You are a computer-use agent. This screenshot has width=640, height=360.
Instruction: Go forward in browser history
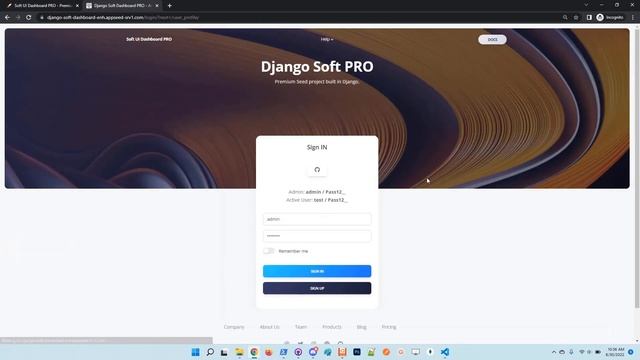18,18
